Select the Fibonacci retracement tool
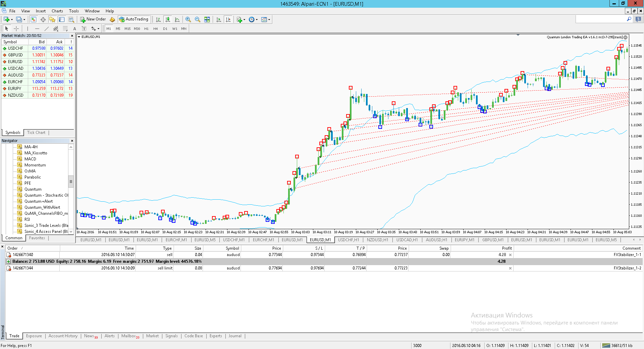The image size is (644, 349). [65, 29]
